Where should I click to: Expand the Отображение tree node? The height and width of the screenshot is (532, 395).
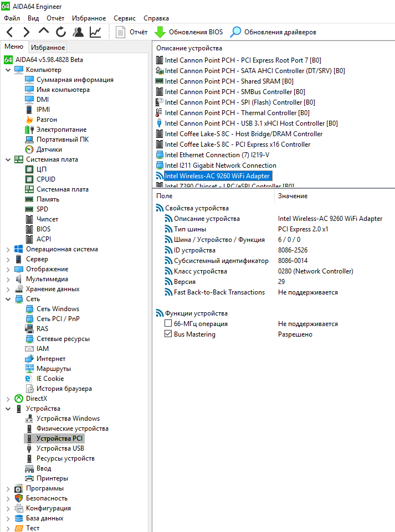8,270
